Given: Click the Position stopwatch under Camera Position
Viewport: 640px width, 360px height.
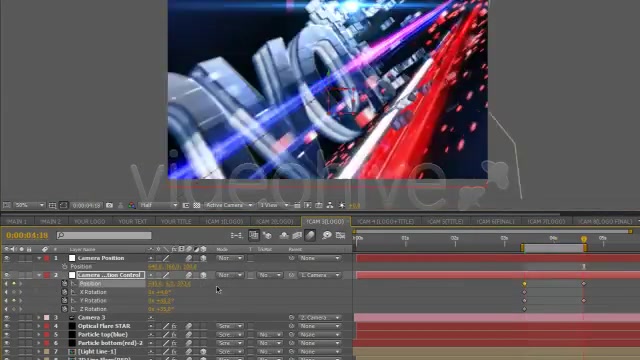Looking at the screenshot, I should tap(64, 267).
